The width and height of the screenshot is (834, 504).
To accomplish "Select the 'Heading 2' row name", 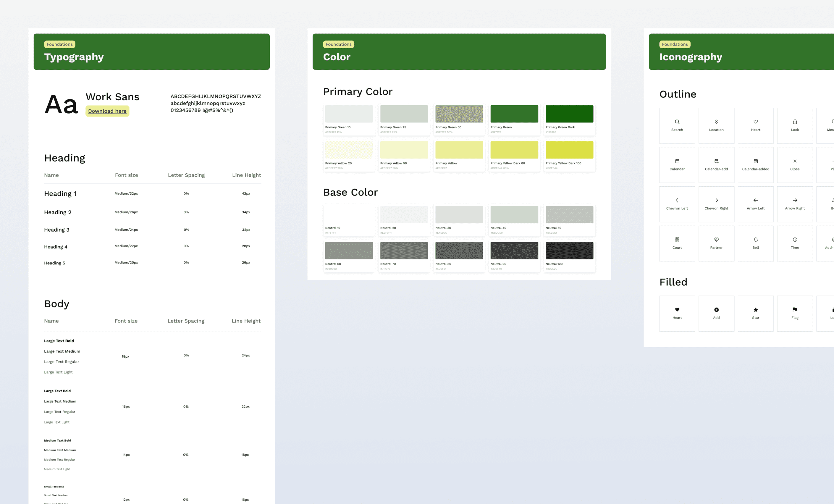I will pyautogui.click(x=58, y=212).
